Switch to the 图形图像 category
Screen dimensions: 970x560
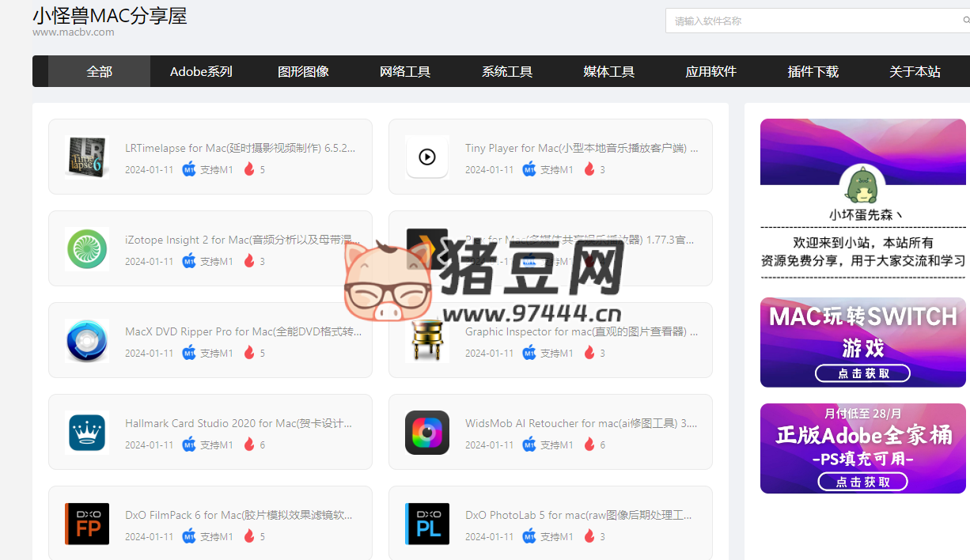303,71
